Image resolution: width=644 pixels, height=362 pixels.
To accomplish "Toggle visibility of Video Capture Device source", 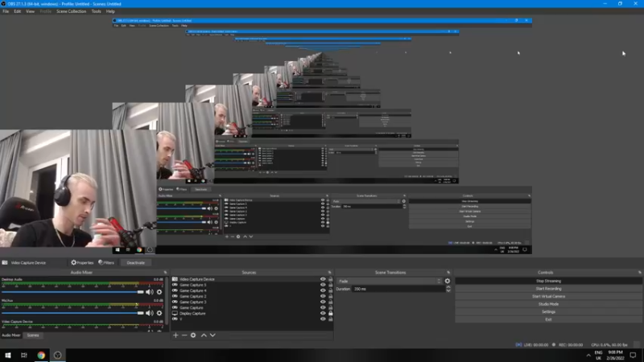I will [323, 279].
